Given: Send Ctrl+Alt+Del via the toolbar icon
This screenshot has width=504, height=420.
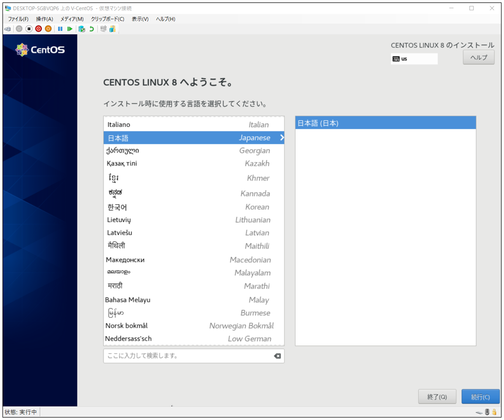Looking at the screenshot, I should [x=7, y=29].
